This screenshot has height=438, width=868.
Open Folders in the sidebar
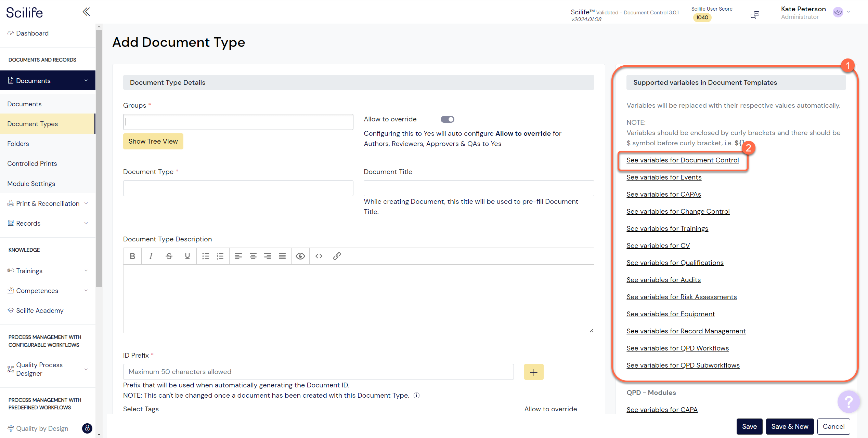(18, 144)
